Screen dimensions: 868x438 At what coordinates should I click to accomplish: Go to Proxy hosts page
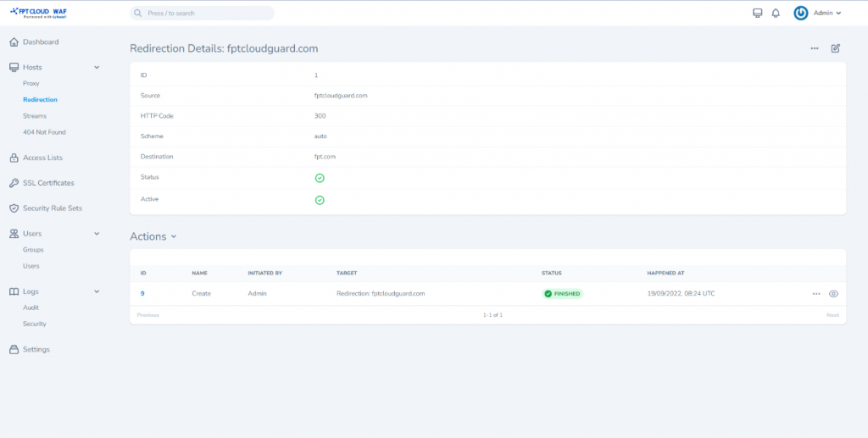pyautogui.click(x=31, y=84)
